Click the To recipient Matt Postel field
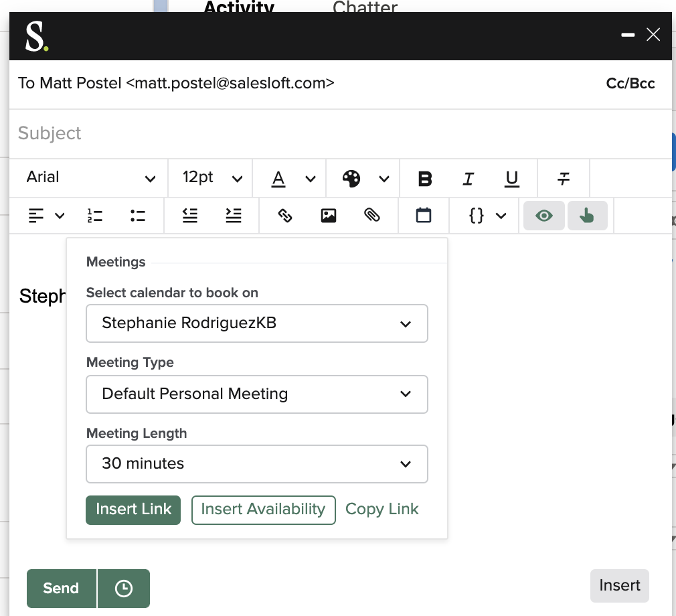This screenshot has height=616, width=676. pyautogui.click(x=176, y=83)
